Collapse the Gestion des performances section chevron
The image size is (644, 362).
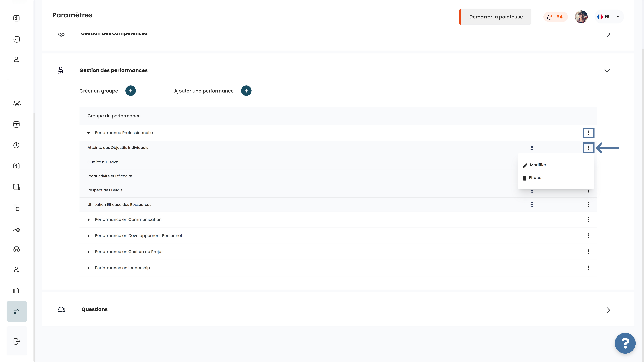607,71
